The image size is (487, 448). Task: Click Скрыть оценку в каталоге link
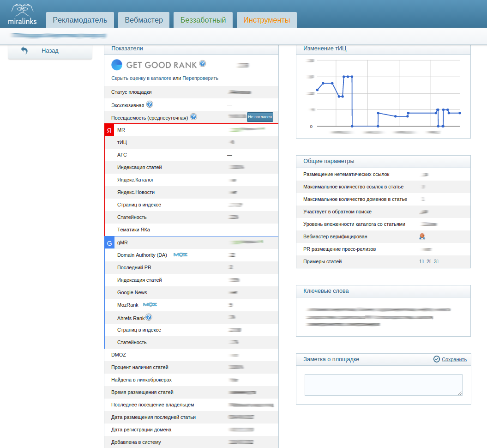tap(141, 79)
